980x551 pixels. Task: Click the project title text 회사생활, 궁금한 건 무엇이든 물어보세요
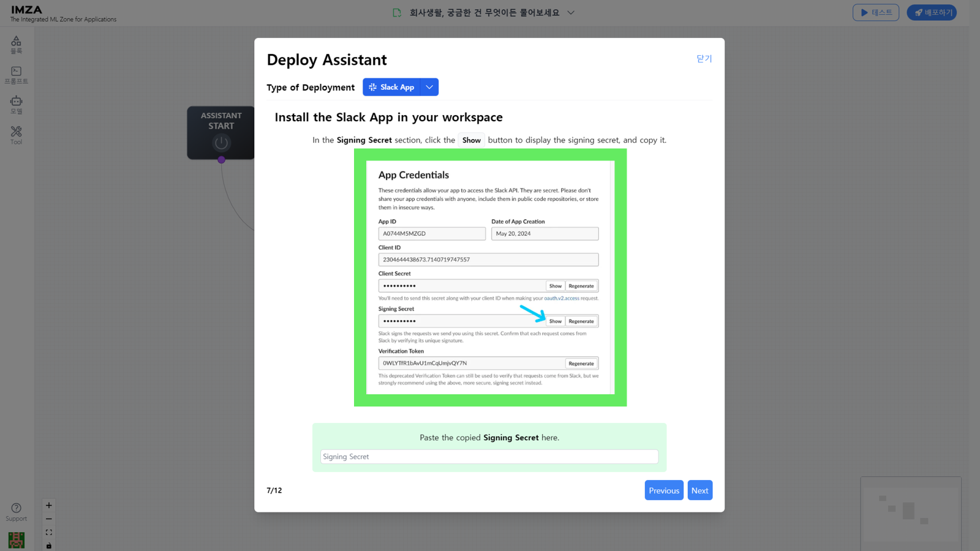coord(484,13)
